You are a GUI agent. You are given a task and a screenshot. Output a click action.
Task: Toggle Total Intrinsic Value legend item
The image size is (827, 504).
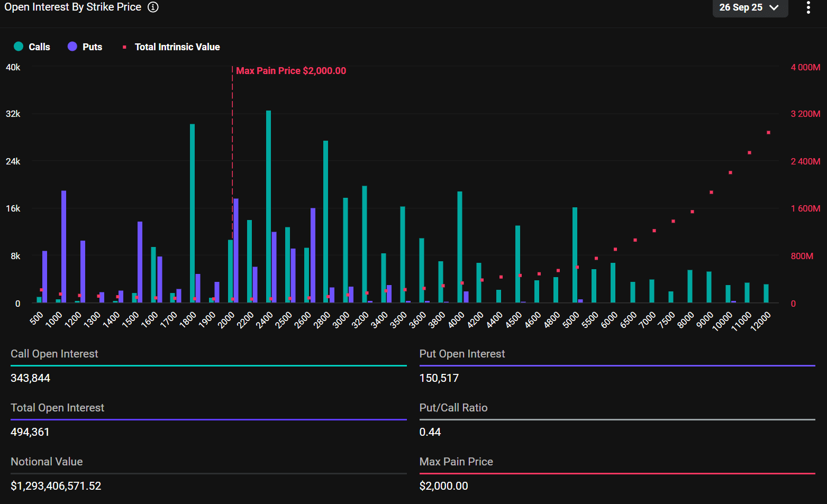(x=177, y=47)
